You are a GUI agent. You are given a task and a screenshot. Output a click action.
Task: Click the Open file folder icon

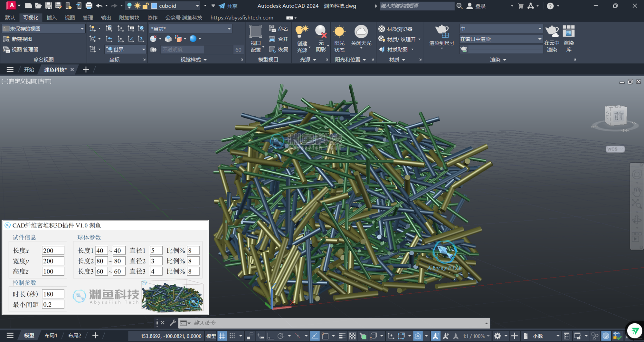[x=38, y=6]
